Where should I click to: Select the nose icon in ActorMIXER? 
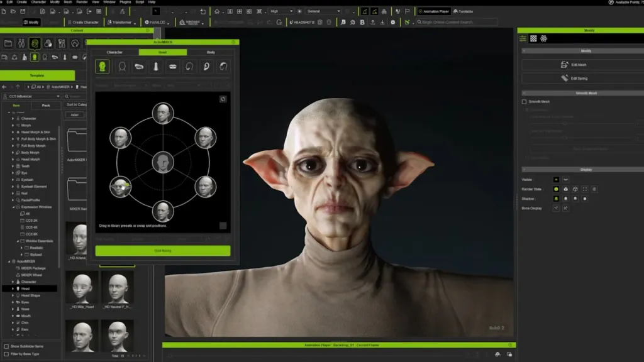[x=155, y=67]
